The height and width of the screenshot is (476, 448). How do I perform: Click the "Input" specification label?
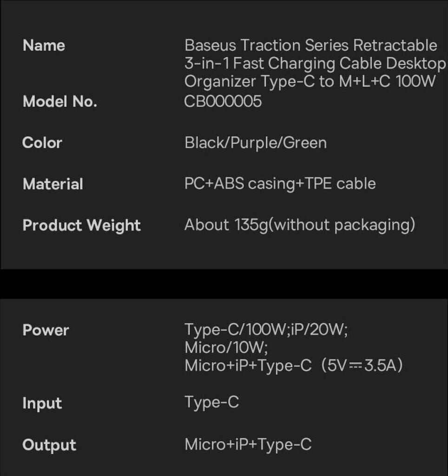click(42, 403)
